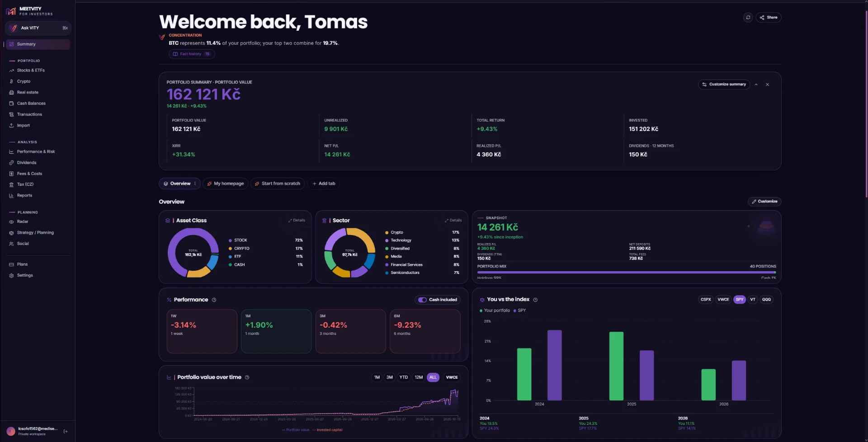The height and width of the screenshot is (442, 868).
Task: Open Crypto in the sidebar
Action: pyautogui.click(x=38, y=81)
